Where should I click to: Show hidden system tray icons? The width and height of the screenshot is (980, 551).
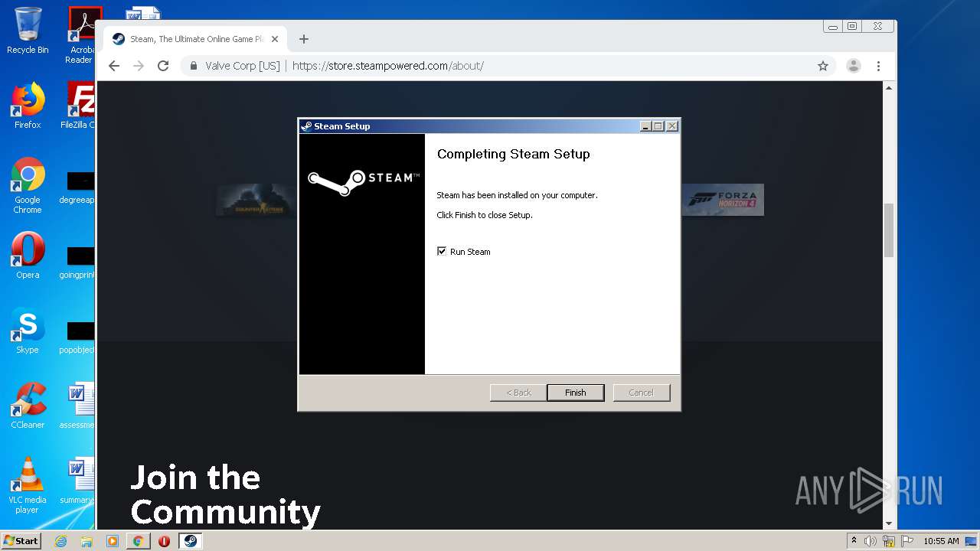[x=854, y=540]
